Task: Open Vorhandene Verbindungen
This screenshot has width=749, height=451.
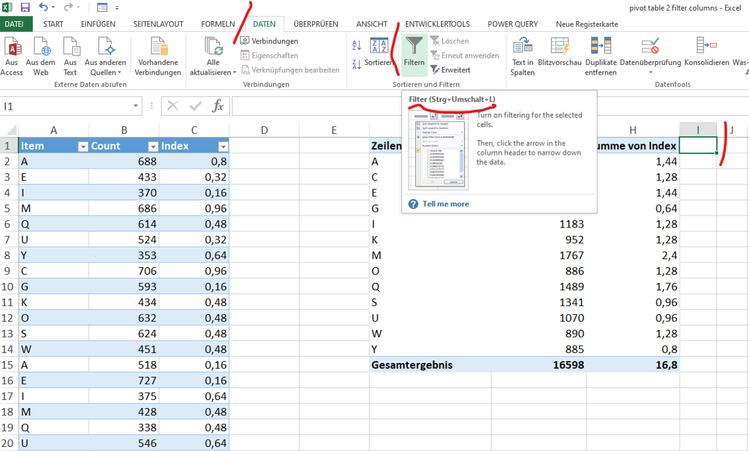Action: pos(158,55)
